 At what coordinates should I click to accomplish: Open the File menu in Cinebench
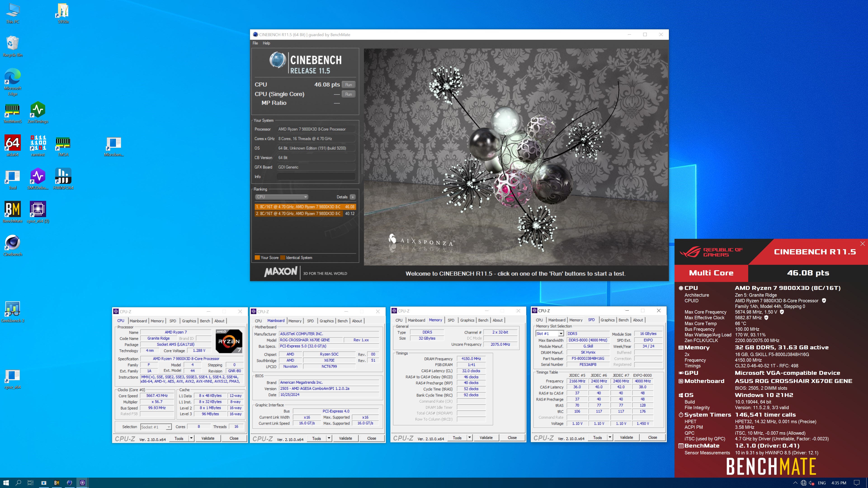[x=255, y=43]
